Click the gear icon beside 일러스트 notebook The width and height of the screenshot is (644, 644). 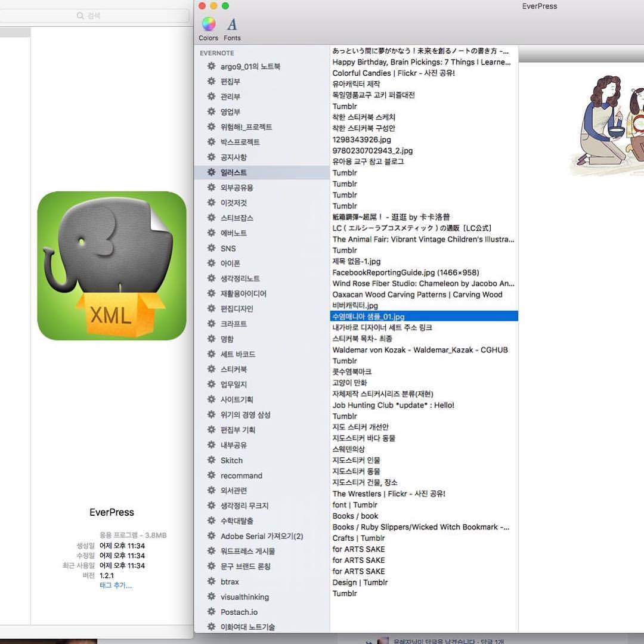point(211,172)
